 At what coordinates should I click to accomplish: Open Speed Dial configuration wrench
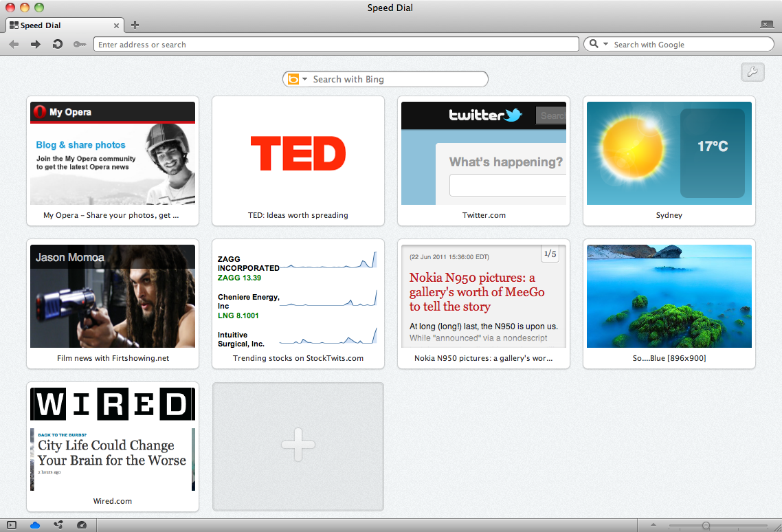click(x=752, y=72)
